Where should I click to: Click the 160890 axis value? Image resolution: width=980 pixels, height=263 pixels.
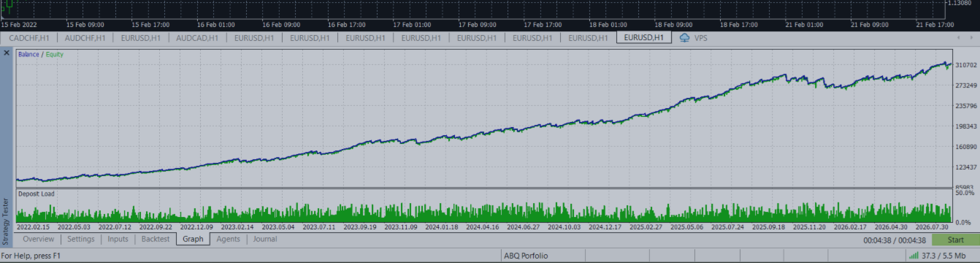(966, 147)
